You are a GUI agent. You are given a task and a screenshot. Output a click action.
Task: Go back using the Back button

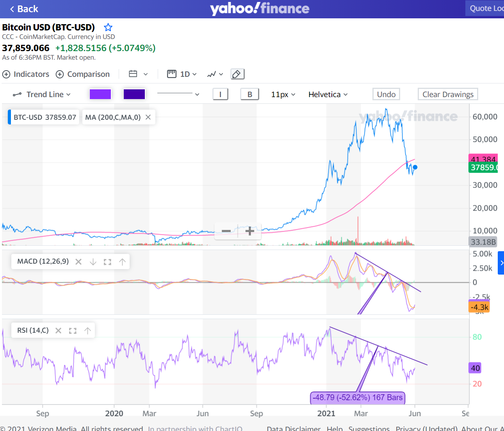click(24, 9)
